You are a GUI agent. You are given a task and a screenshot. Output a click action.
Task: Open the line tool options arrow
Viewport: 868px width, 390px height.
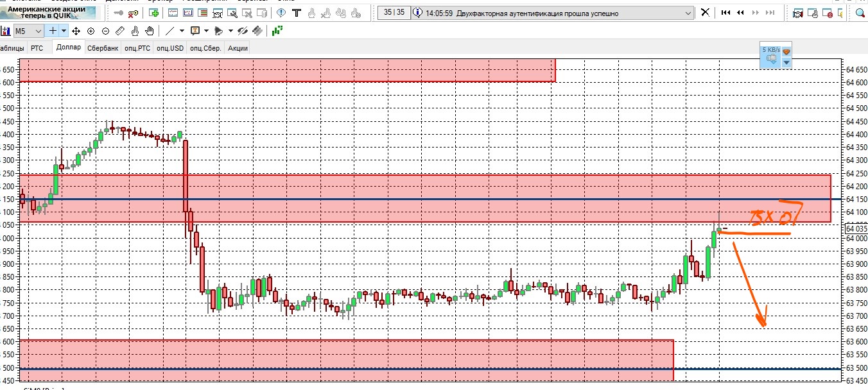(x=182, y=31)
